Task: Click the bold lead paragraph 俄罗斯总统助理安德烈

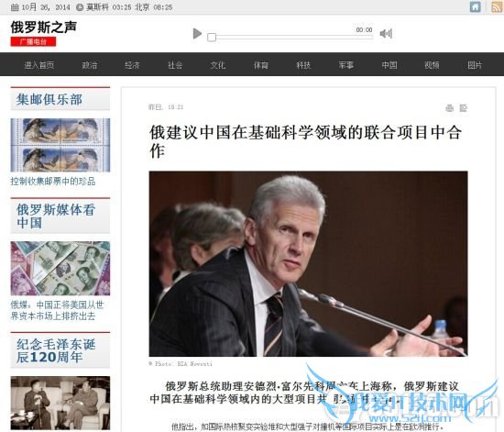Action: pos(305,393)
